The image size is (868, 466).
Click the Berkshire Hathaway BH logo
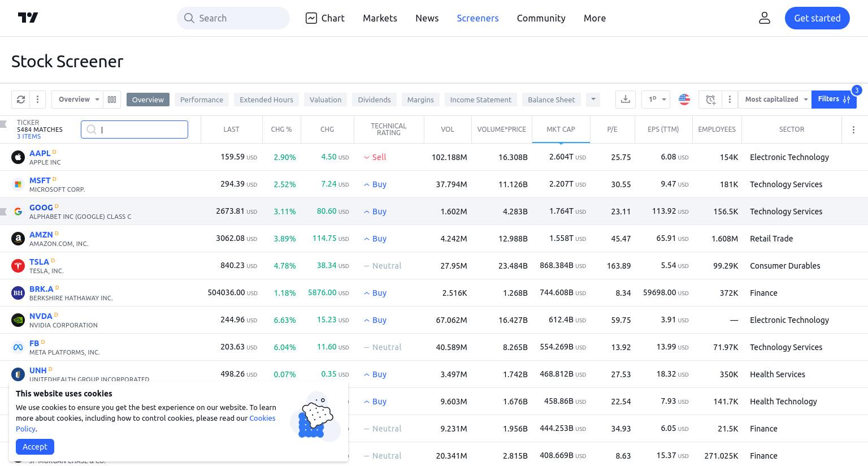(18, 293)
